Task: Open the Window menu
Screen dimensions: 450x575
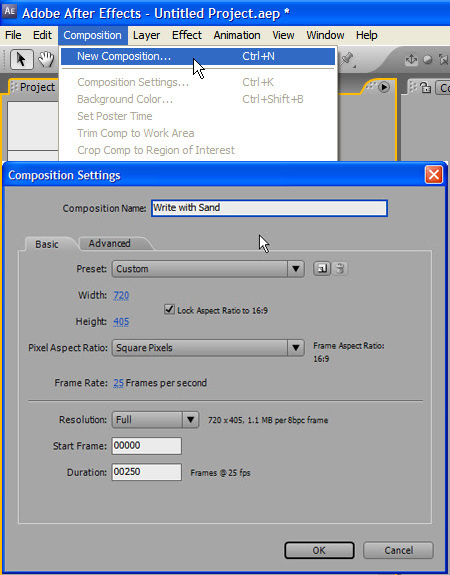Action: (x=325, y=35)
